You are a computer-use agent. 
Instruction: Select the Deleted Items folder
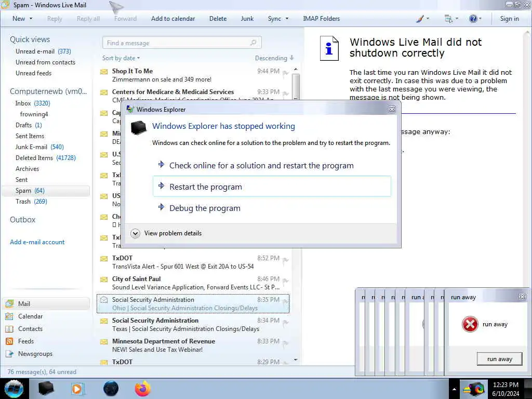[x=46, y=158]
